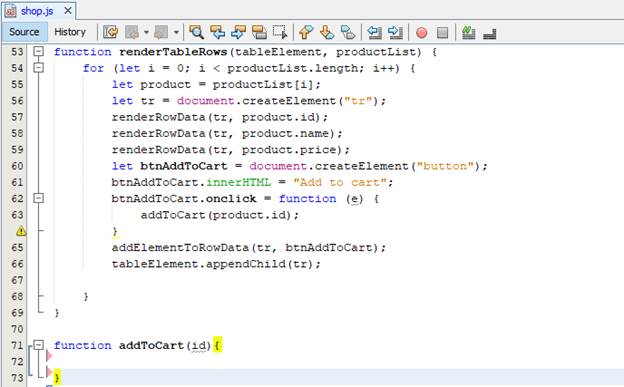Go to next bookmark

click(x=327, y=32)
